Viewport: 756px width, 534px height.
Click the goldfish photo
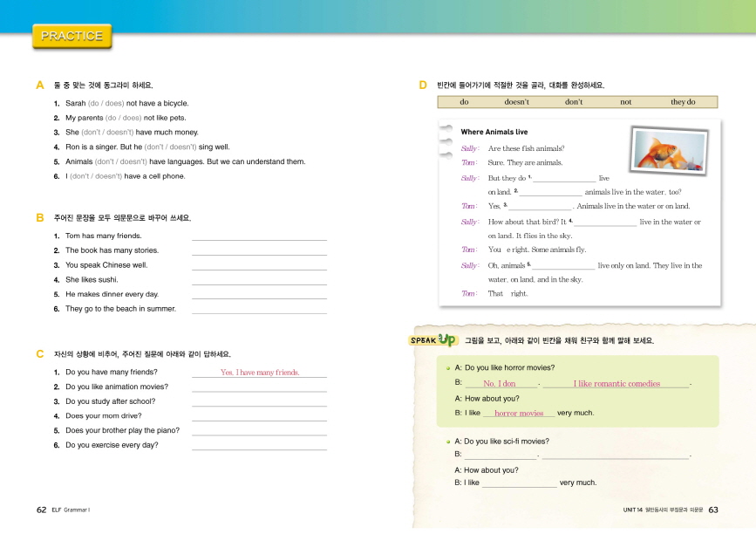point(670,147)
